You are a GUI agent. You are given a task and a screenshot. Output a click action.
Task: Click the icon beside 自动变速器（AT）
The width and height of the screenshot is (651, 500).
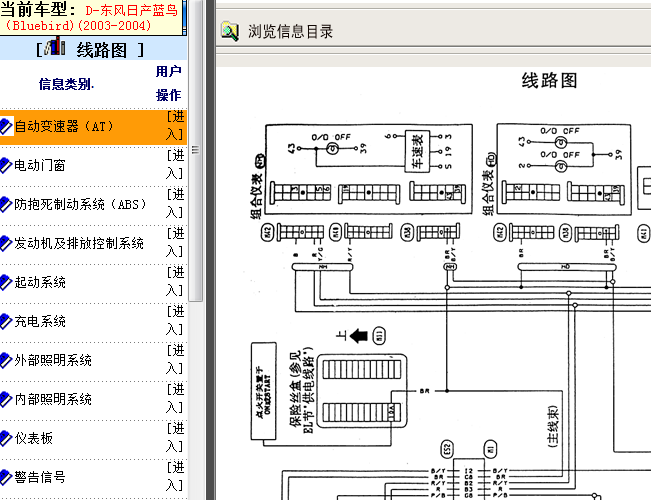pyautogui.click(x=6, y=127)
